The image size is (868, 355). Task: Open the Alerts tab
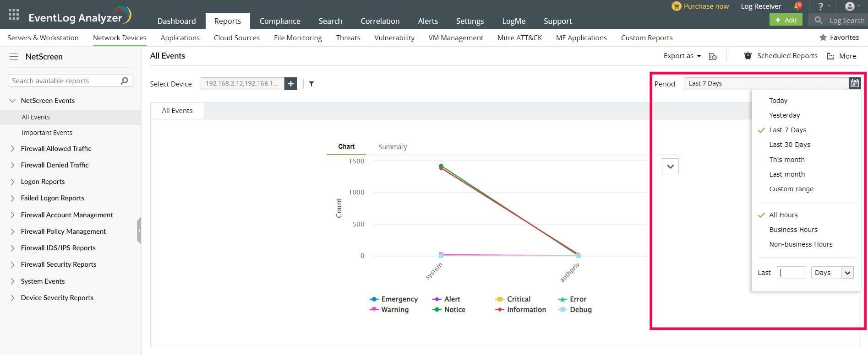[428, 21]
